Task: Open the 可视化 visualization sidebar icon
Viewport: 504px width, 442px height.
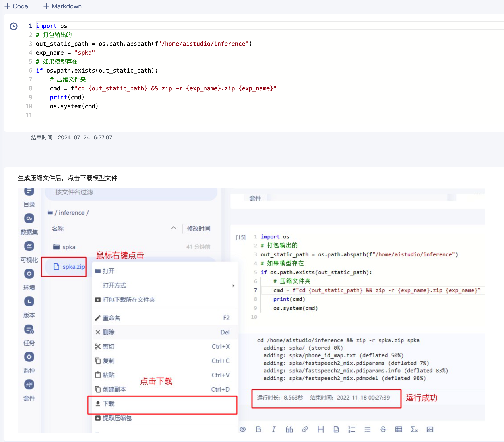Action: click(29, 246)
